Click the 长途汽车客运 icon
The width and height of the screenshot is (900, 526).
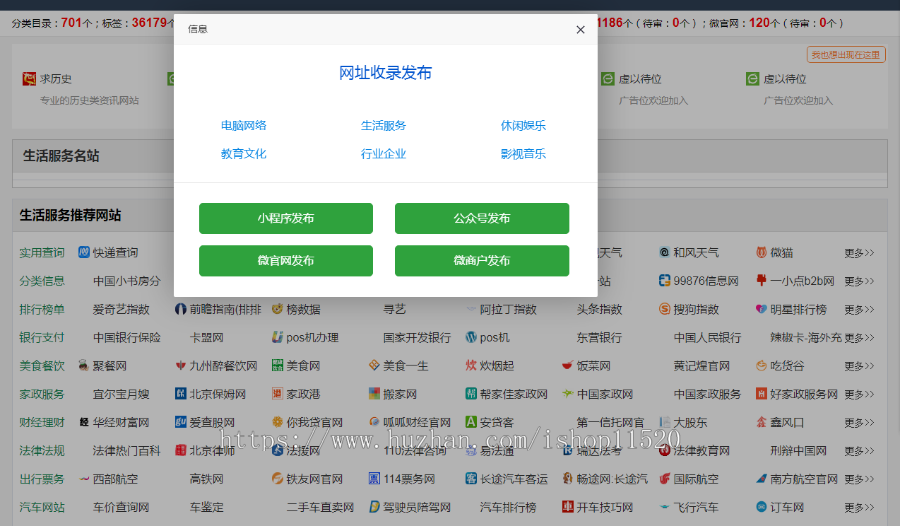(x=471, y=478)
